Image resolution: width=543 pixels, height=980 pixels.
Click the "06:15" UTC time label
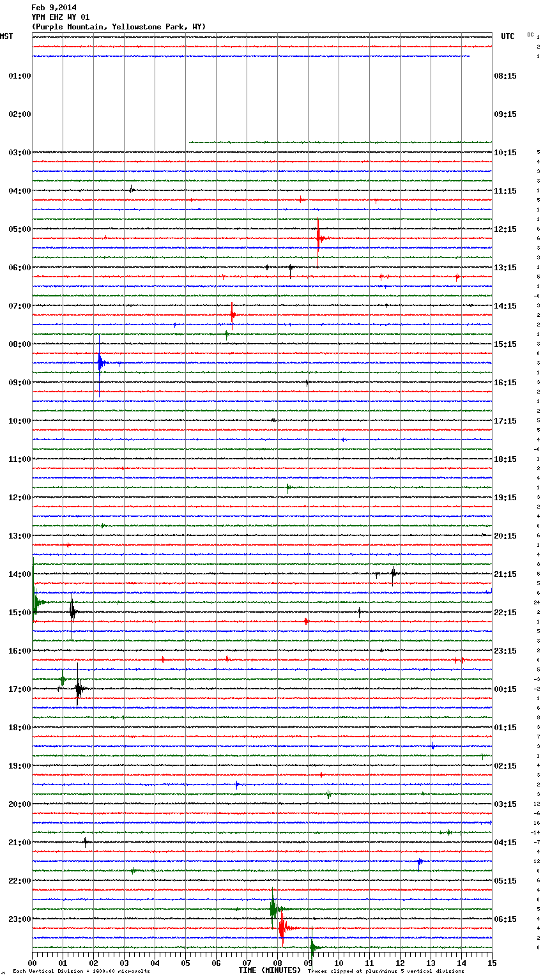click(505, 919)
